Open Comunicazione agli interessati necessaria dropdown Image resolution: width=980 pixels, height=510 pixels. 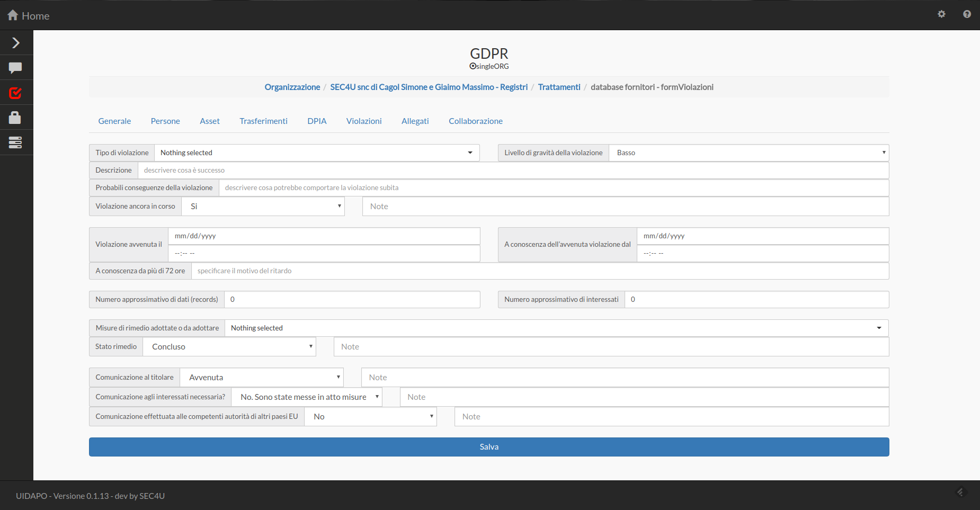(x=307, y=397)
